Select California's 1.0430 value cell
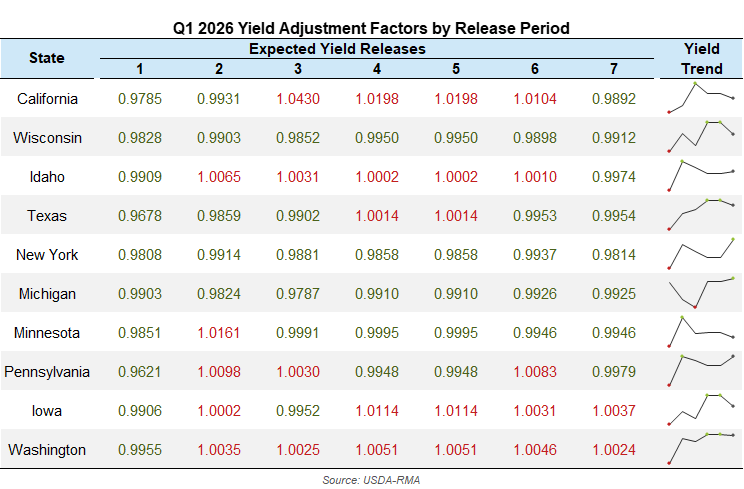 (298, 99)
